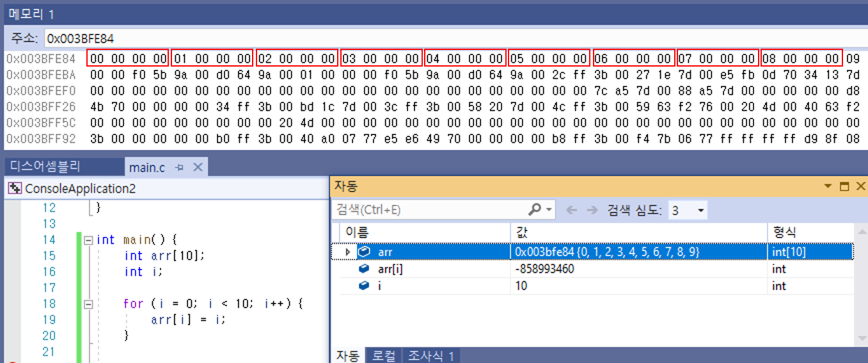Click memory row address 0x003BFEBA
868x363 pixels.
41,74
